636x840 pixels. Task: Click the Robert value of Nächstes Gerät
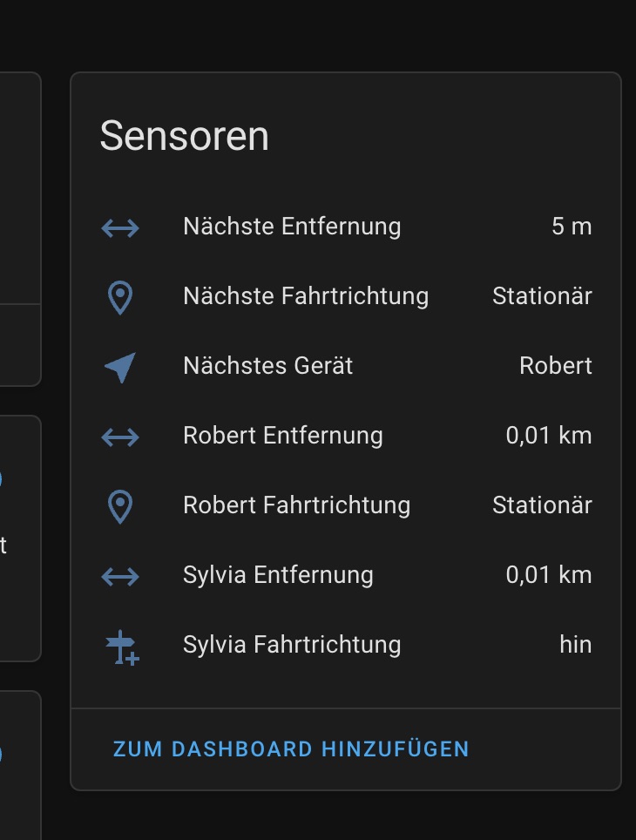pyautogui.click(x=556, y=366)
